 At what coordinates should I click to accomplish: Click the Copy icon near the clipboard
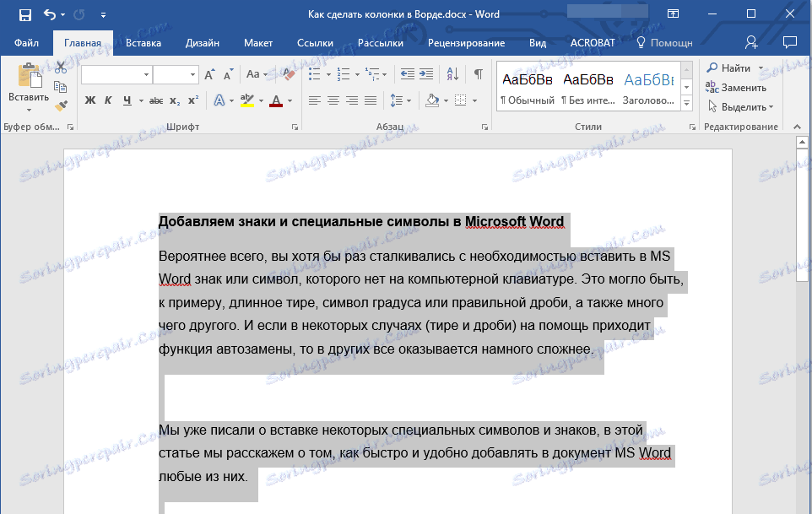[x=60, y=87]
